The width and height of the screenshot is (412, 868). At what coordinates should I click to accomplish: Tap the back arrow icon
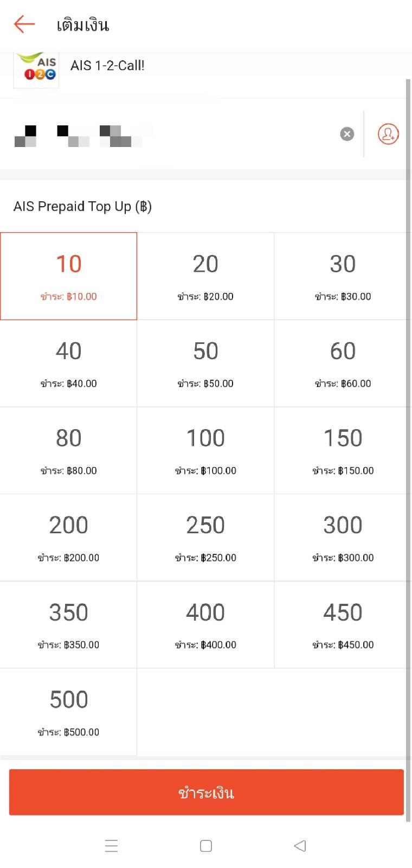(x=24, y=24)
